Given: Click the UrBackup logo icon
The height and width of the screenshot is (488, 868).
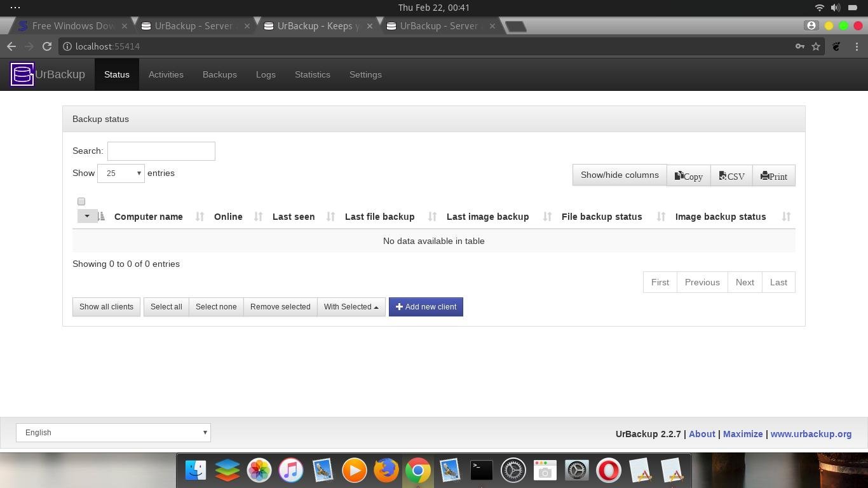Looking at the screenshot, I should [22, 74].
